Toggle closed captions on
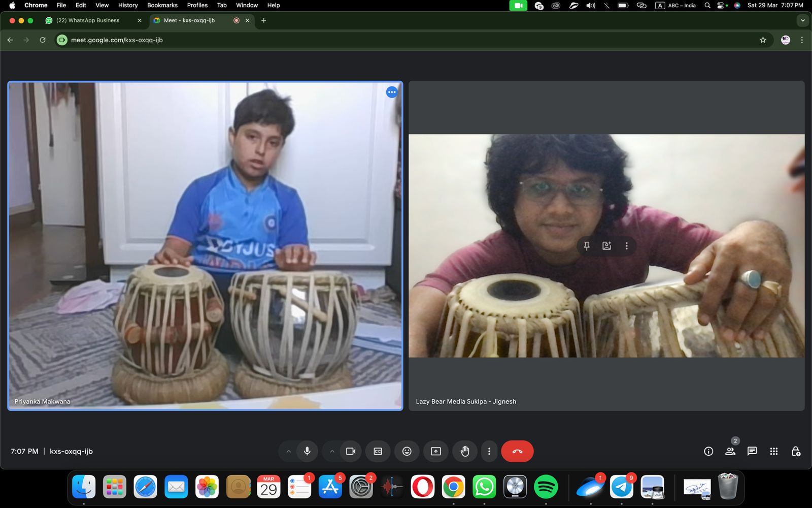This screenshot has height=508, width=812. pos(378,451)
